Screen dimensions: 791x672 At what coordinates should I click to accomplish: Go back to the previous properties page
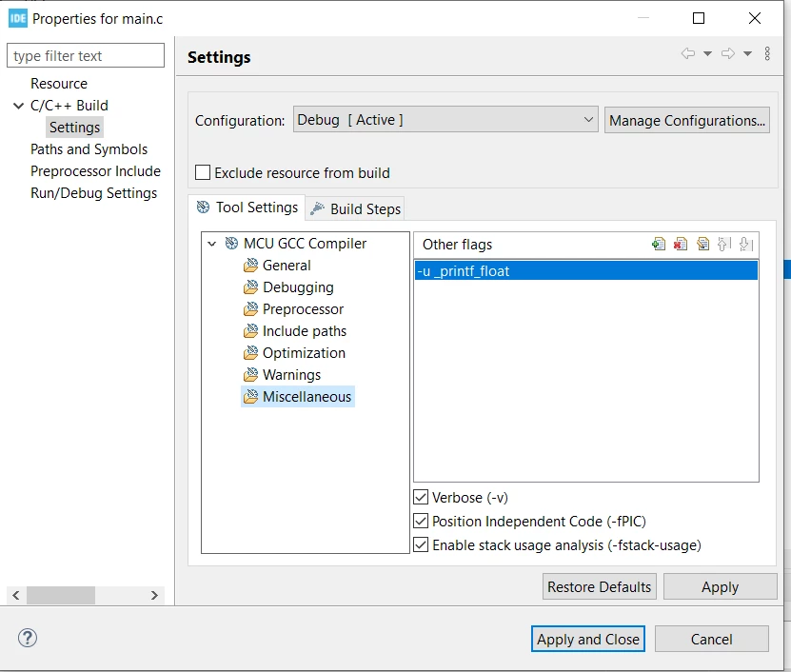(x=688, y=53)
